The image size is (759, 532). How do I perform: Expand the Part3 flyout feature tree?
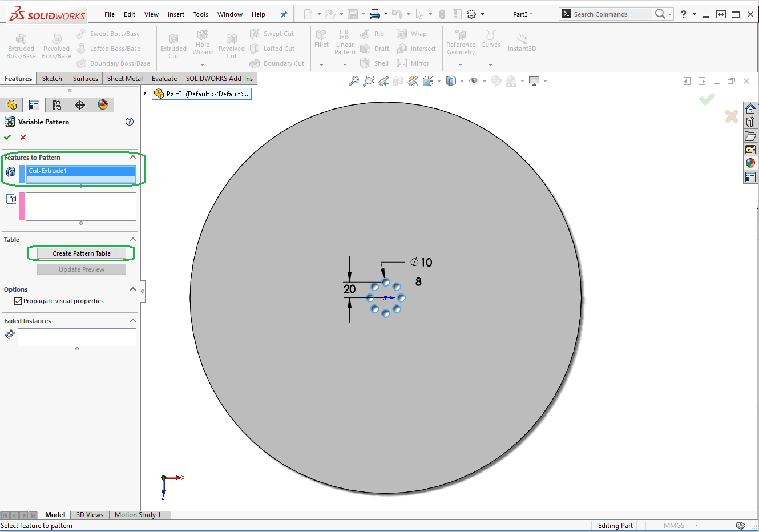(145, 94)
